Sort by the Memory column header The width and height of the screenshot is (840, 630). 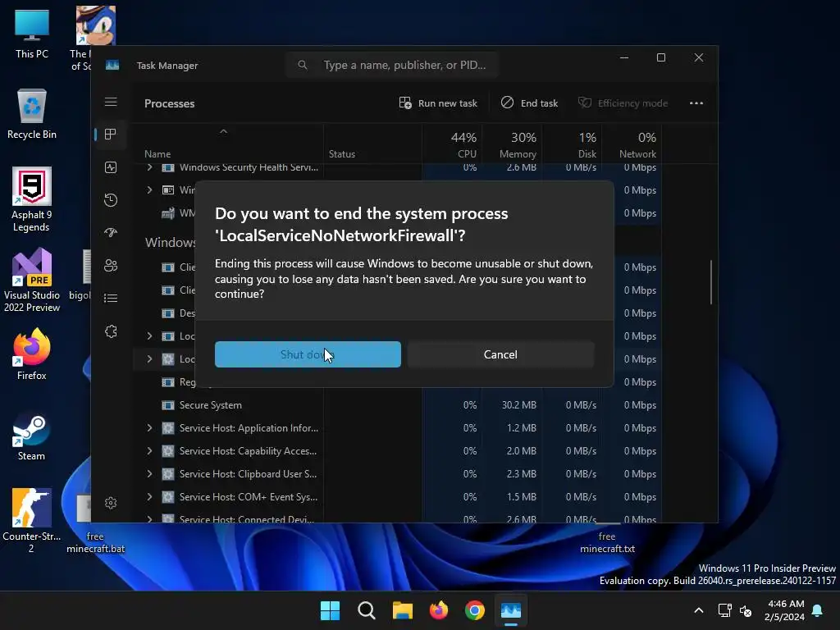[512, 144]
